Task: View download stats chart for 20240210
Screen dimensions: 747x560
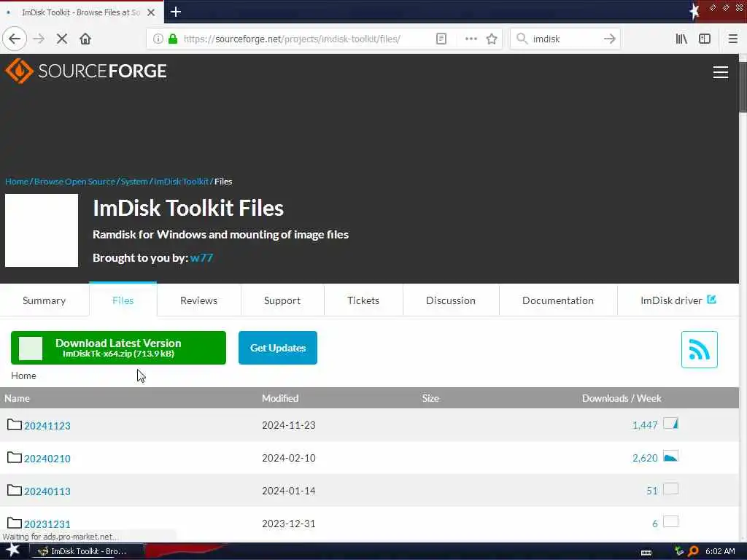Action: coord(670,456)
